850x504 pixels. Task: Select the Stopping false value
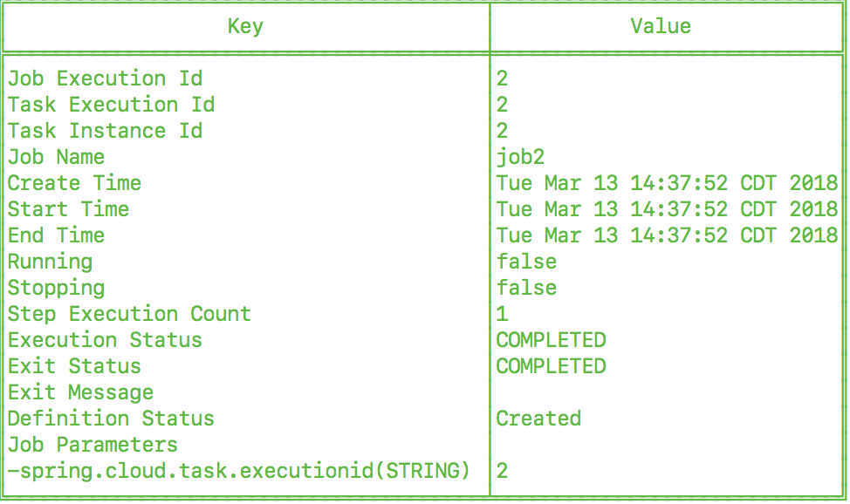tap(526, 288)
